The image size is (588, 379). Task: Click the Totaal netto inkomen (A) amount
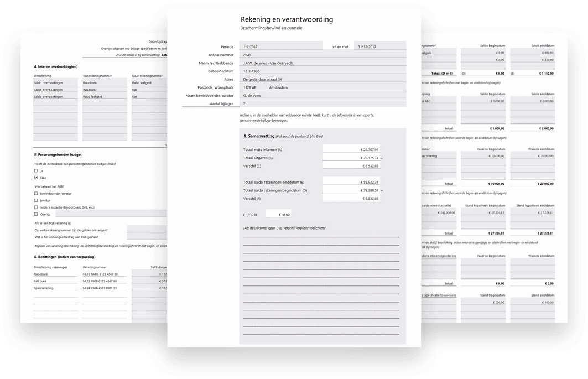point(352,150)
